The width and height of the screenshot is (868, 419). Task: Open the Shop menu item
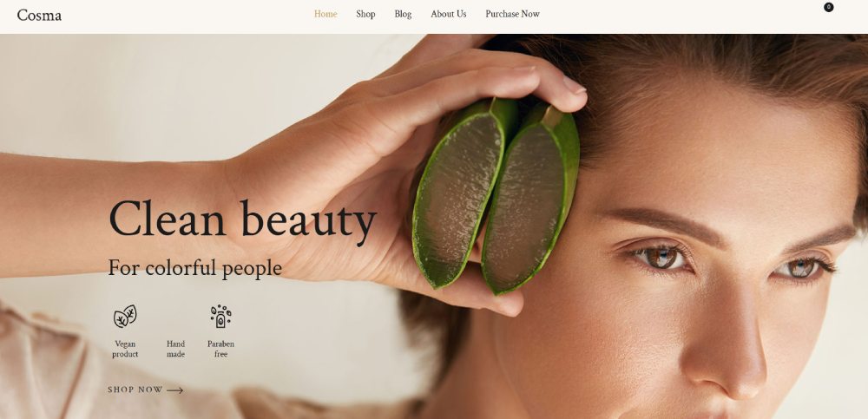[x=365, y=14]
